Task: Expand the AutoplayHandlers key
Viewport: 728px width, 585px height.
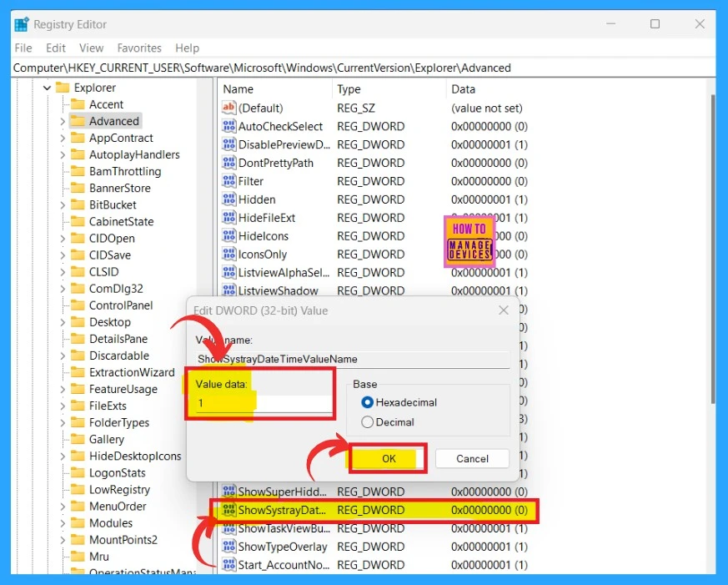Action: tap(63, 154)
